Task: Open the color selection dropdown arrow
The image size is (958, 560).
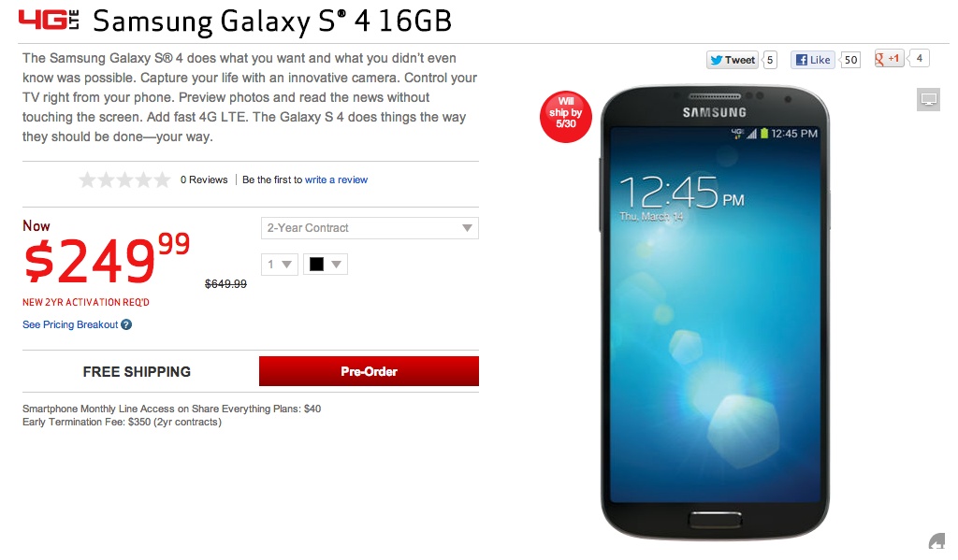Action: point(336,265)
